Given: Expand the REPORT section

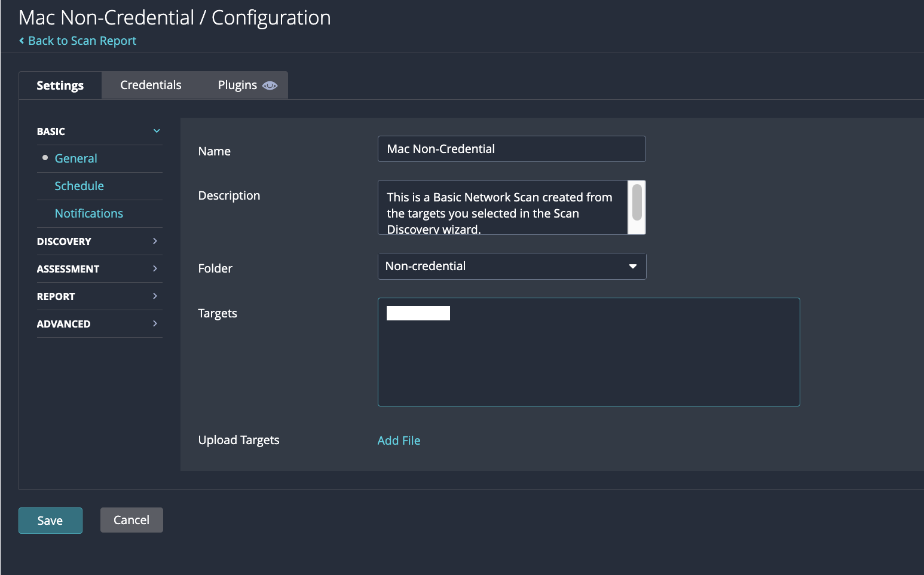Looking at the screenshot, I should 155,296.
